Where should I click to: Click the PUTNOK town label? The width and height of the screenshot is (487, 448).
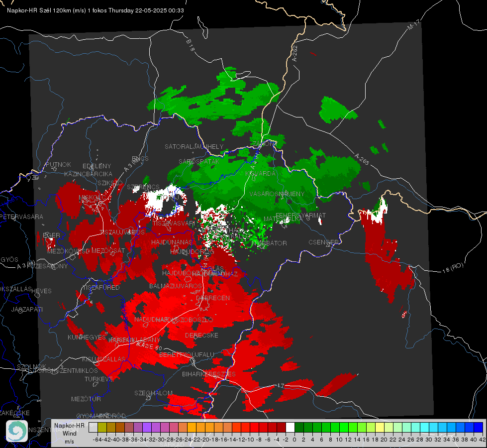pos(58,164)
